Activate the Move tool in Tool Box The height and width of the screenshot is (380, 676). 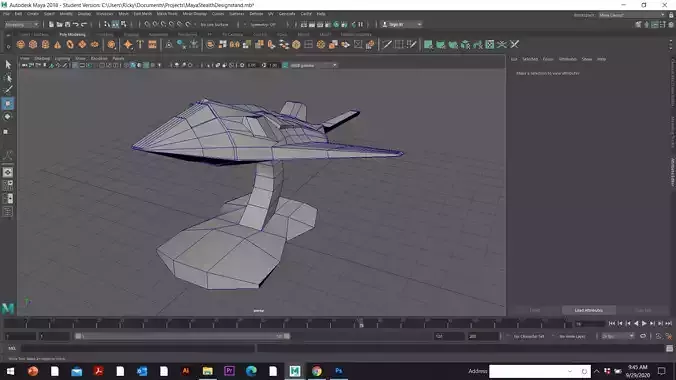8,104
